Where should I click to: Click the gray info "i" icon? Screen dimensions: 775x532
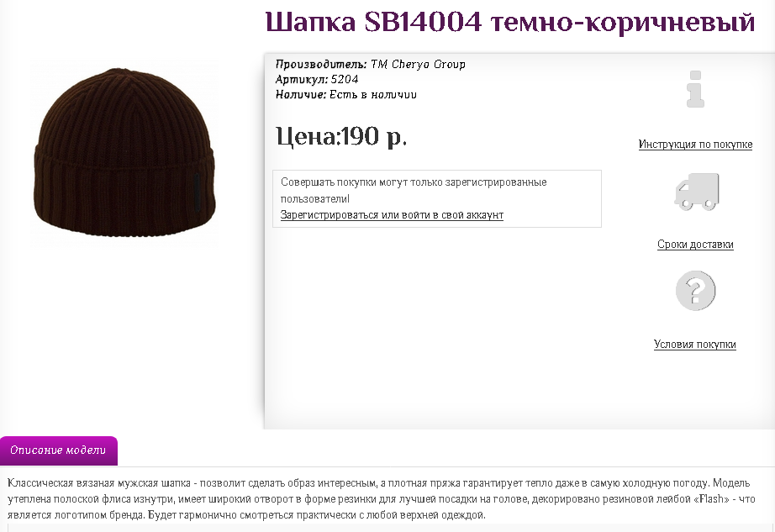[695, 89]
